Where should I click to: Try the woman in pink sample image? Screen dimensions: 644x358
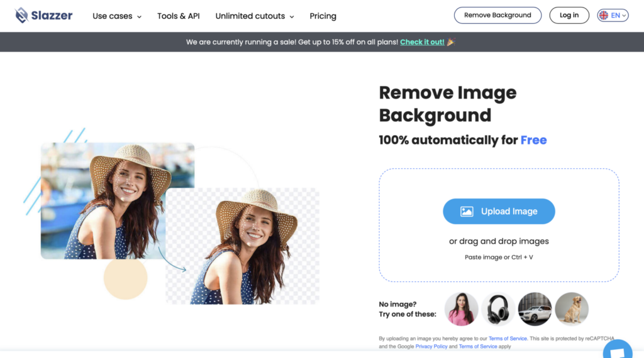click(x=461, y=309)
